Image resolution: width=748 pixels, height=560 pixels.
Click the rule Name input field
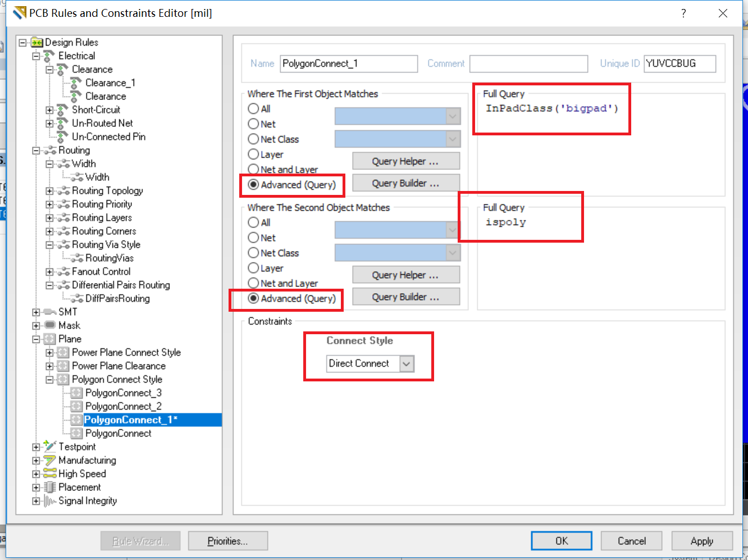(349, 63)
